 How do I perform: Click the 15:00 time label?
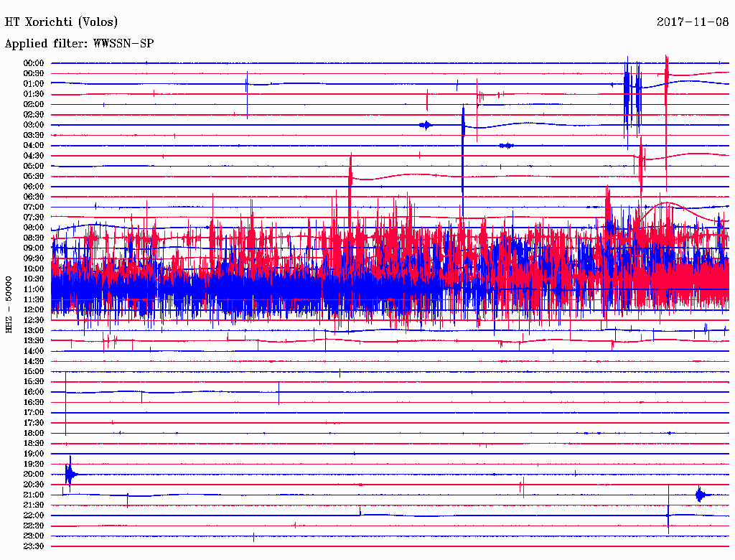coord(34,371)
